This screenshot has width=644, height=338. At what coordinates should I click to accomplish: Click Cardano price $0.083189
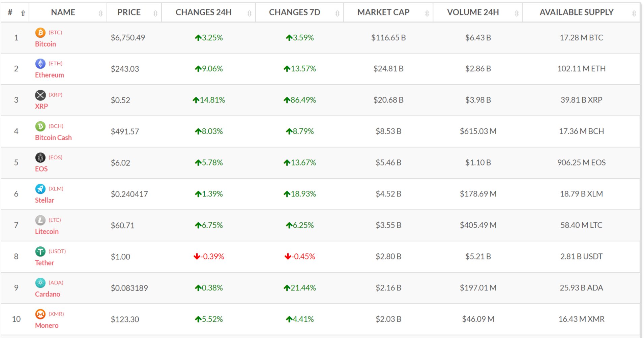(x=129, y=288)
